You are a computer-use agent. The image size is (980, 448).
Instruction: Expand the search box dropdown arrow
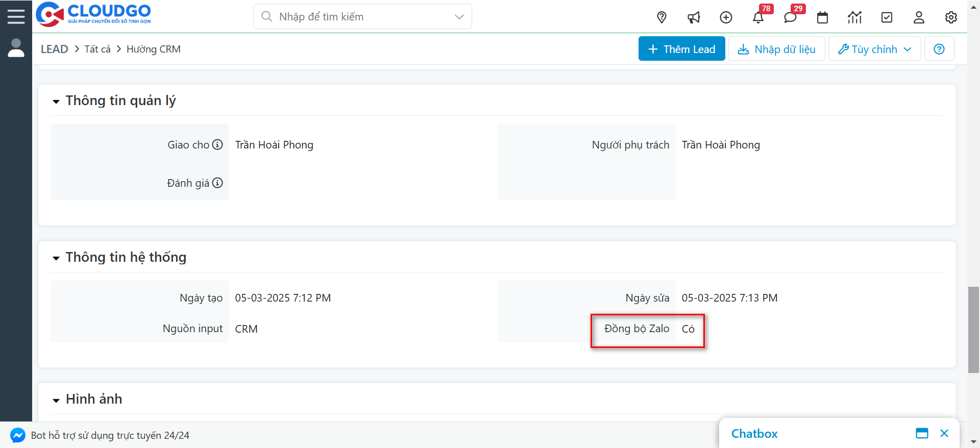click(459, 17)
